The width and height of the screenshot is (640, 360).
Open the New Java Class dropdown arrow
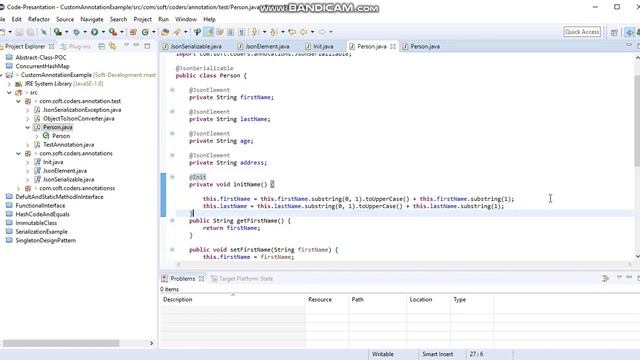pyautogui.click(x=154, y=32)
